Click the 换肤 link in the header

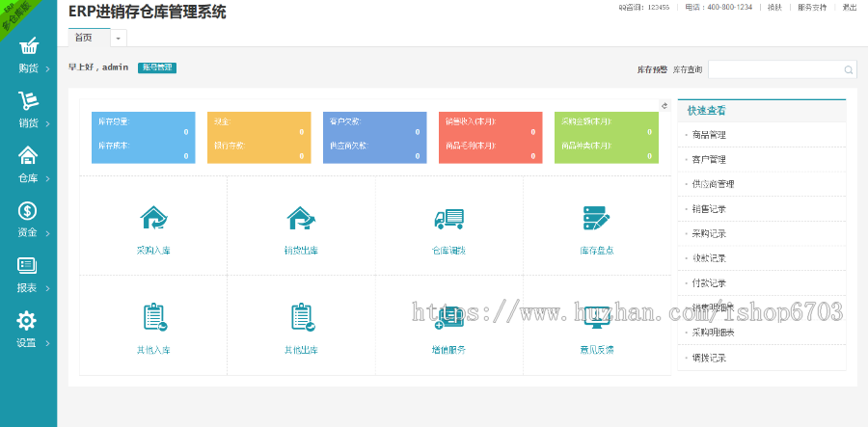[x=774, y=7]
